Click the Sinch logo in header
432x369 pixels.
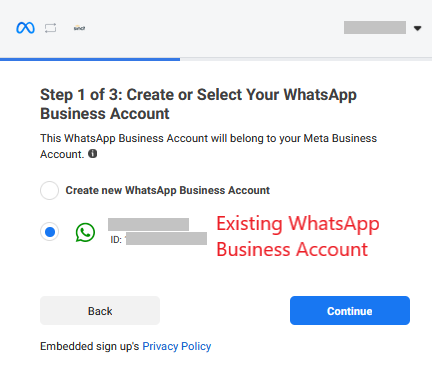(x=79, y=28)
